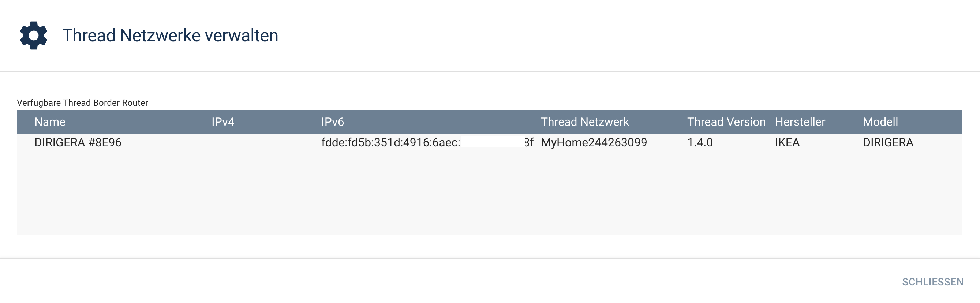
Task: Click the Hersteller column header
Action: pyautogui.click(x=800, y=122)
